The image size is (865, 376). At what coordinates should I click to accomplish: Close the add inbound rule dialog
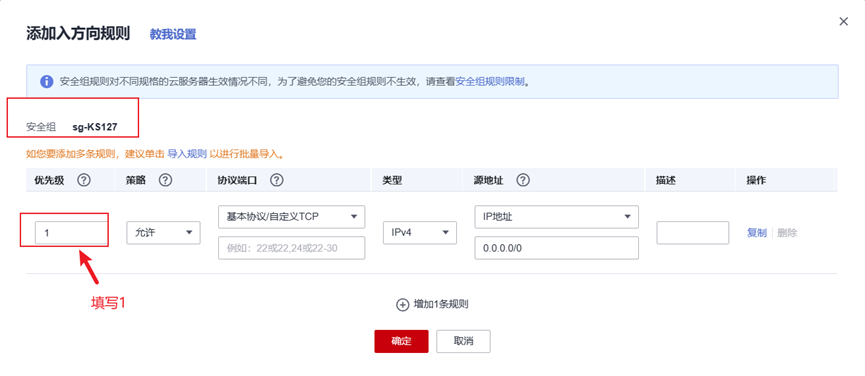point(843,22)
